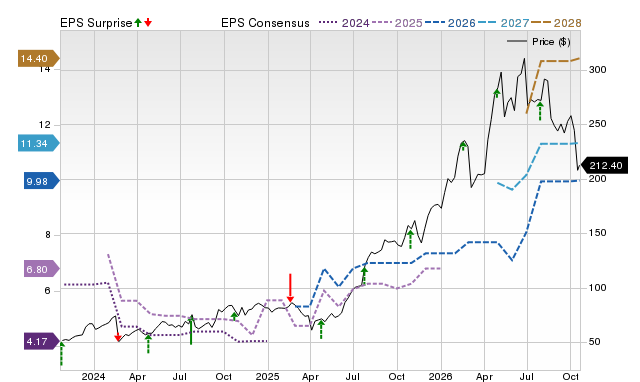This screenshot has height=382, width=640.
Task: Click the EPS Consensus legend label
Action: [x=265, y=23]
